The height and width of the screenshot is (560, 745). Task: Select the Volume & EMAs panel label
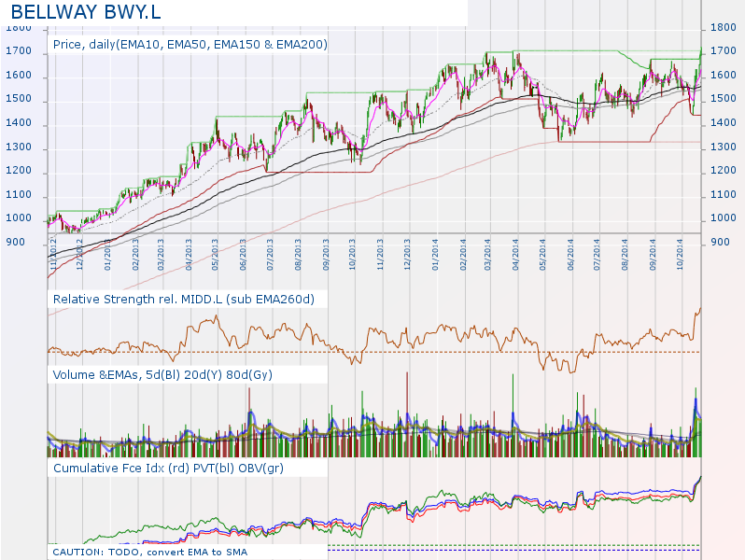tap(162, 375)
